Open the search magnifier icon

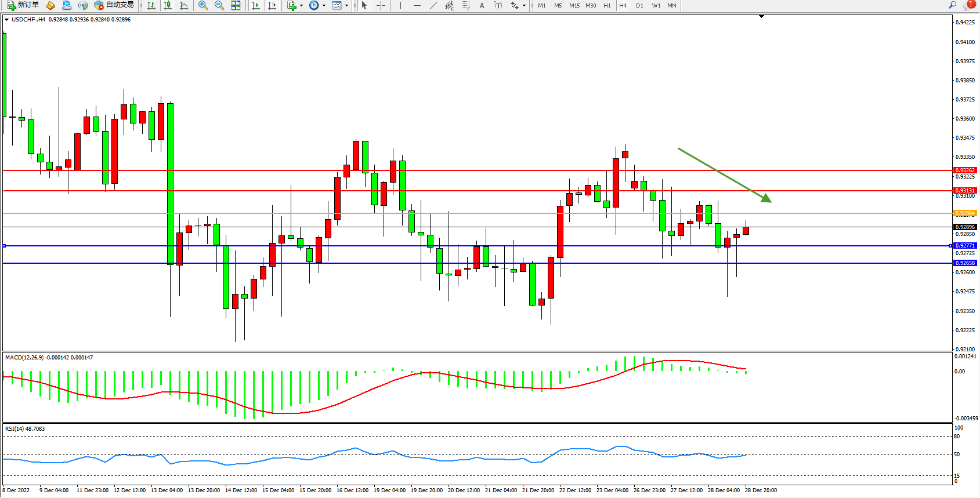click(952, 5)
